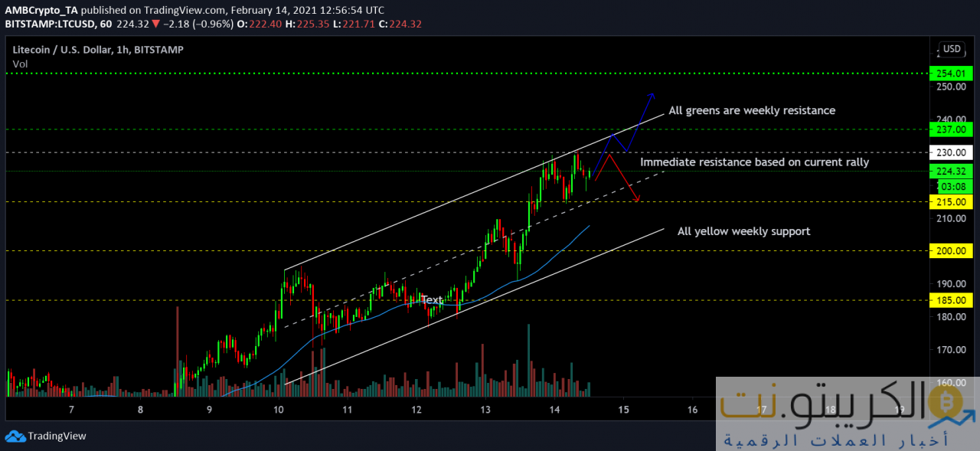Click the 215.00 yellow support label
Screen dimensions: 980x451
pos(949,201)
